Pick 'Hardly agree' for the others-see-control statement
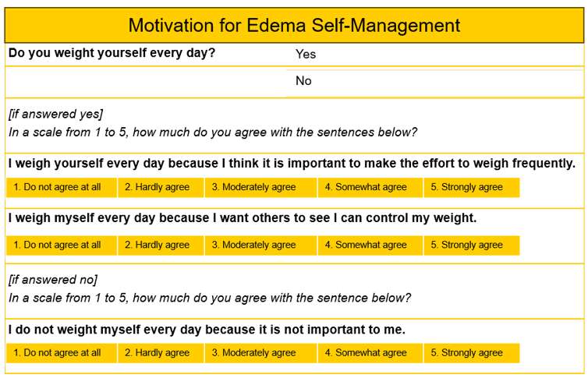The image size is (588, 378). [161, 246]
